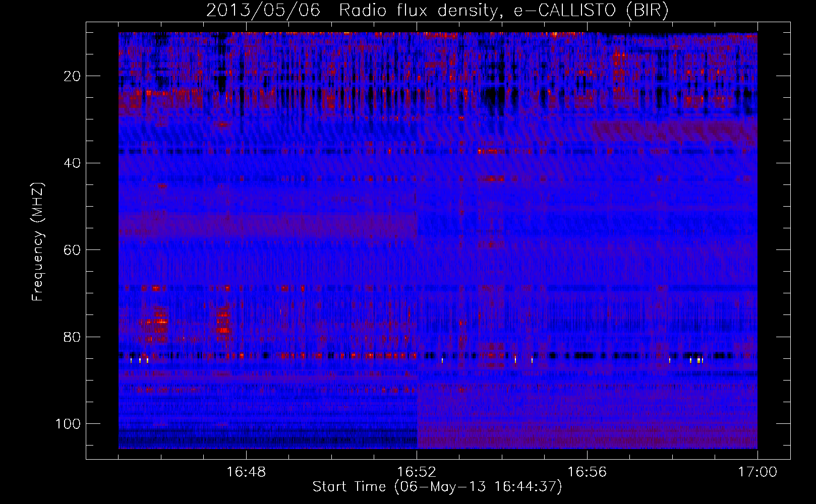Image resolution: width=816 pixels, height=504 pixels.
Task: Click the time tick label "16:48"
Action: coord(246,472)
